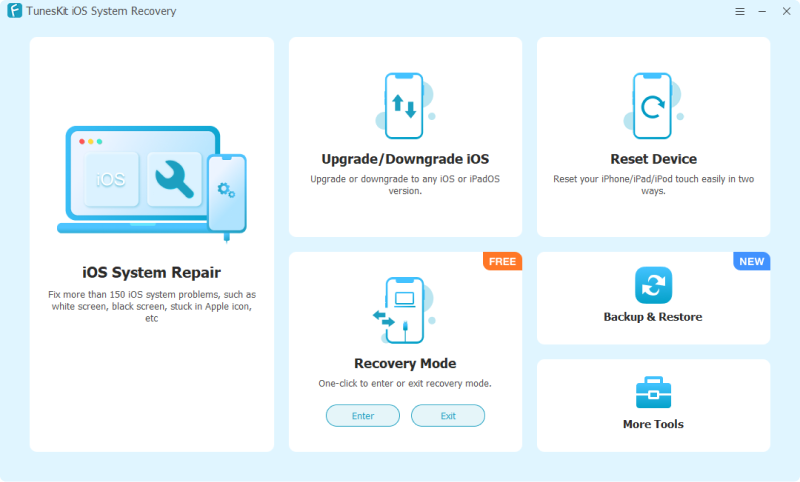Click "Reset your iPhone/iPad/iPod touch" description

pyautogui.click(x=654, y=185)
